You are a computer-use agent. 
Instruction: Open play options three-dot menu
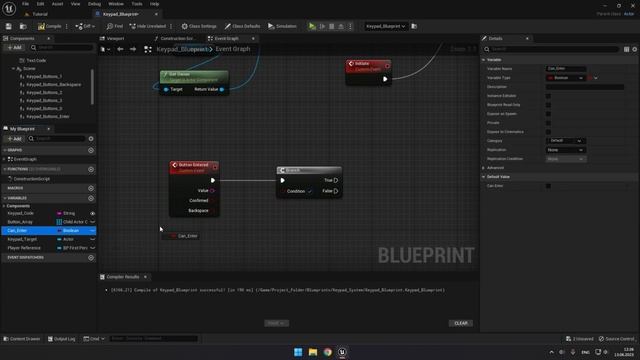click(350, 26)
